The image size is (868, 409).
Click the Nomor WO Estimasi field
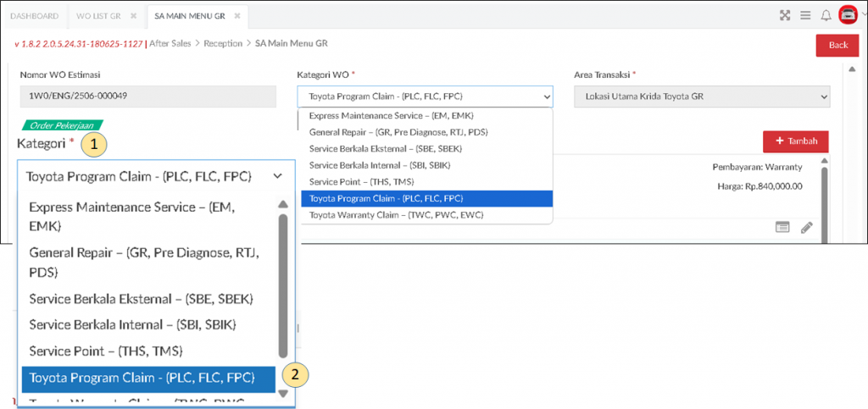(x=147, y=97)
